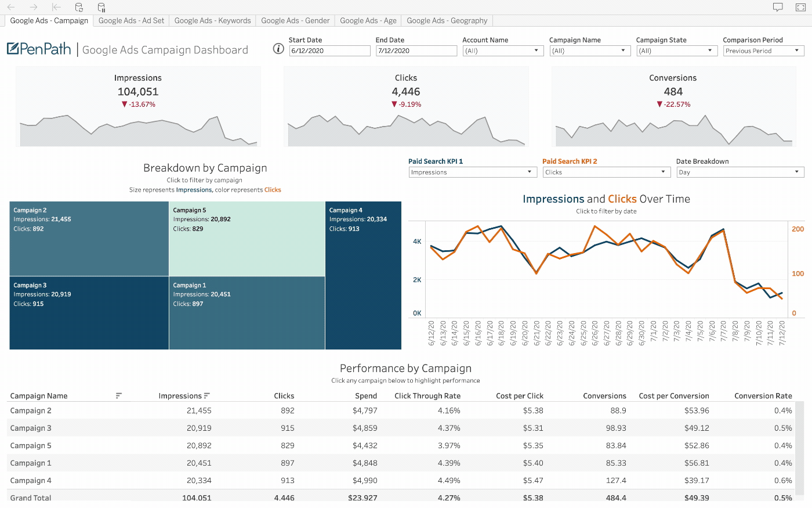Click the revert to start icon
The image size is (812, 508).
coord(56,8)
